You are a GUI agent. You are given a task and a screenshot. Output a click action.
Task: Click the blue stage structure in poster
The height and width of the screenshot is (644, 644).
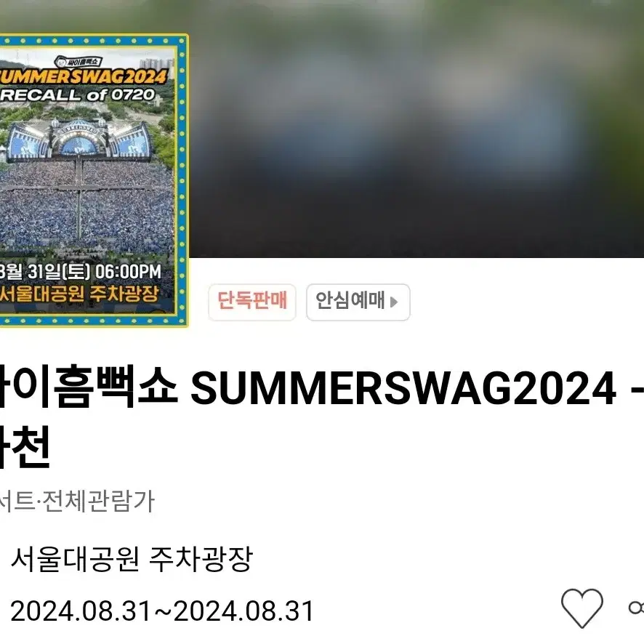point(78,140)
